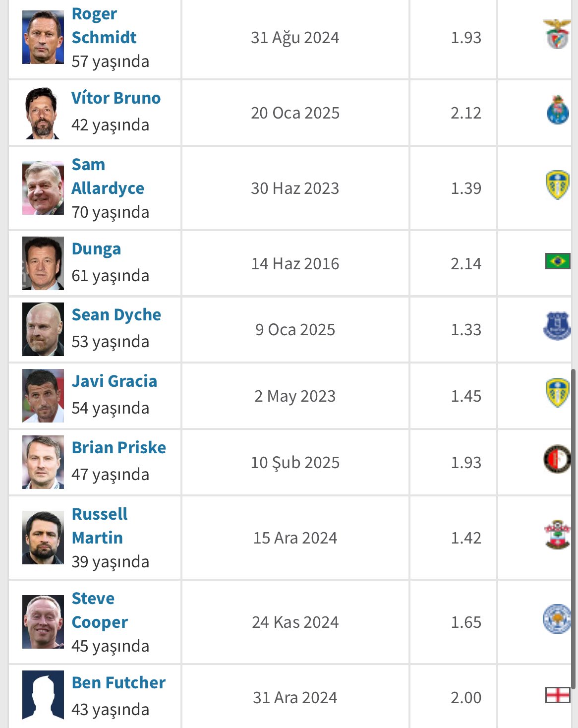
Task: Open Dunga's portrait thumbnail
Action: click(x=43, y=263)
